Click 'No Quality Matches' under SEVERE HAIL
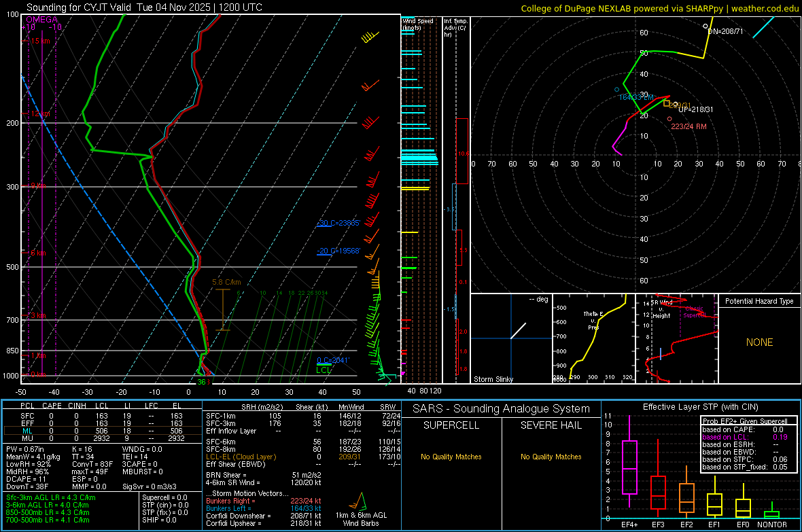The width and height of the screenshot is (802, 532). (x=551, y=457)
